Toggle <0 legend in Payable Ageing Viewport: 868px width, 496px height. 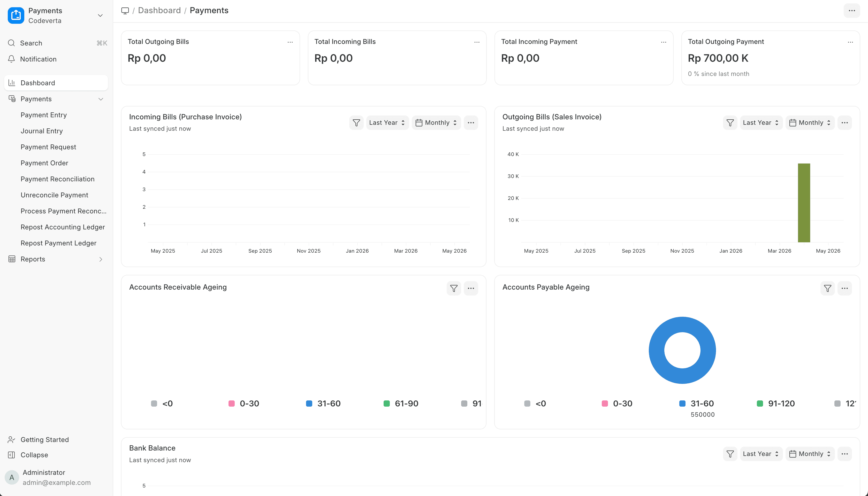pyautogui.click(x=535, y=403)
